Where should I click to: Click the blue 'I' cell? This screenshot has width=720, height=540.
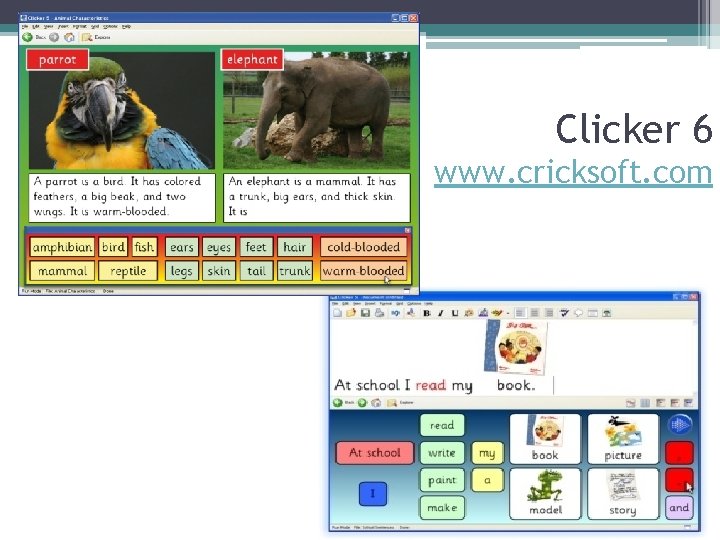[x=372, y=494]
